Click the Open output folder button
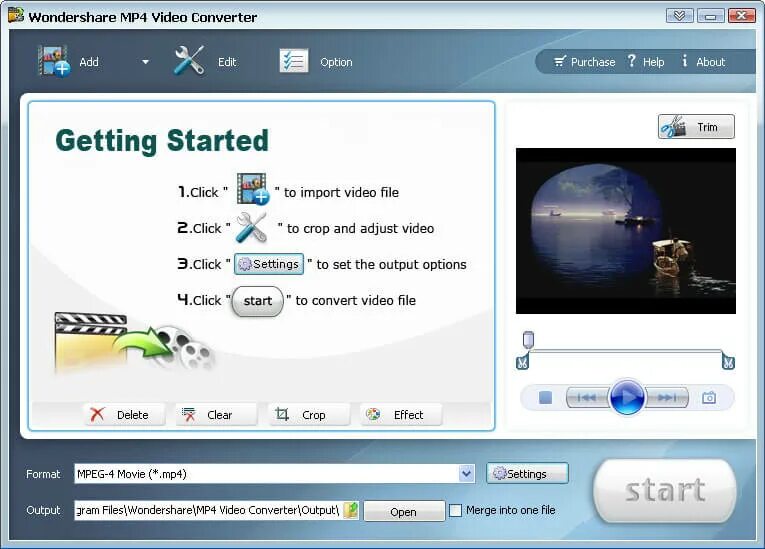Screen dimensions: 765x549 coord(404,511)
